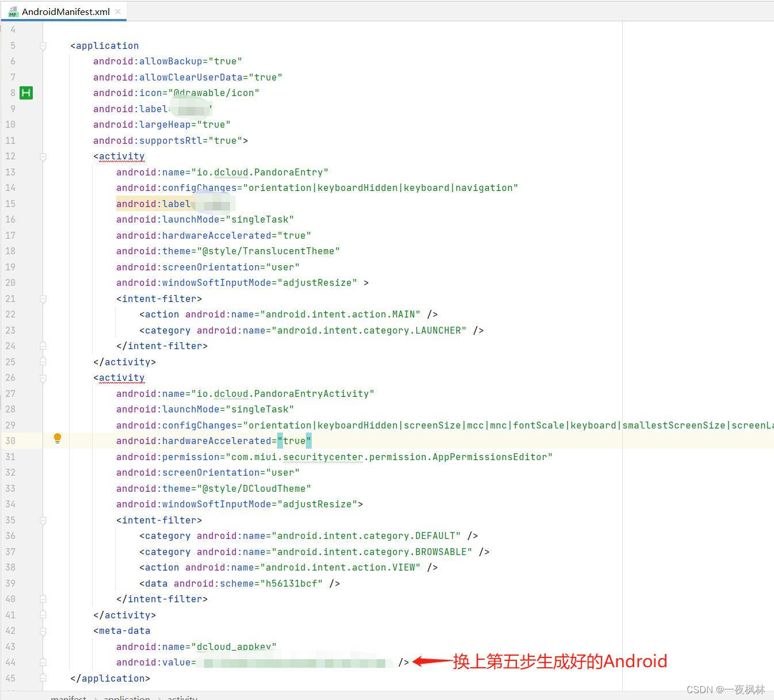The width and height of the screenshot is (774, 700).
Task: Click the yellow lightbulb intention icon on line 30
Action: 58,439
